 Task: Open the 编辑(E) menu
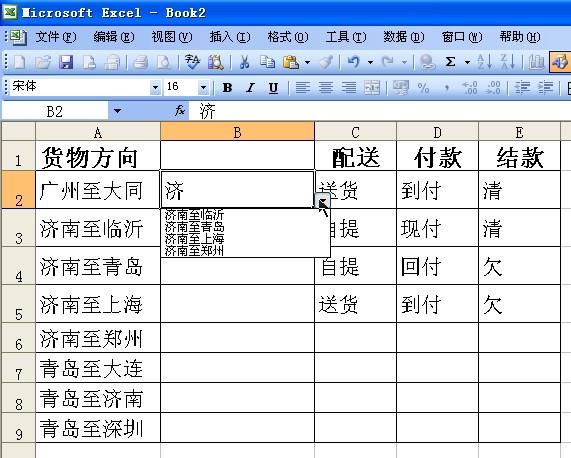(114, 36)
